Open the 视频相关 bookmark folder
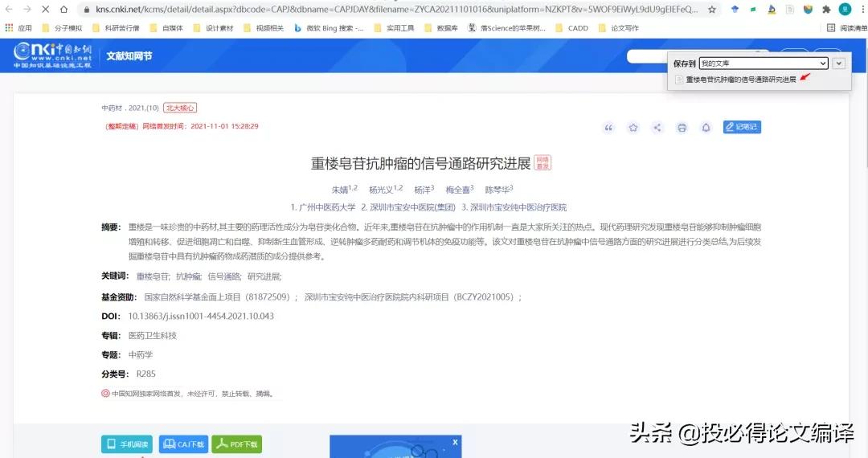The height and width of the screenshot is (458, 868). pos(264,27)
